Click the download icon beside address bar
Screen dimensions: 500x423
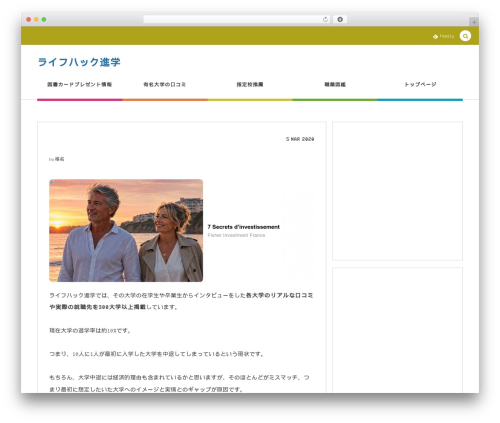point(340,19)
